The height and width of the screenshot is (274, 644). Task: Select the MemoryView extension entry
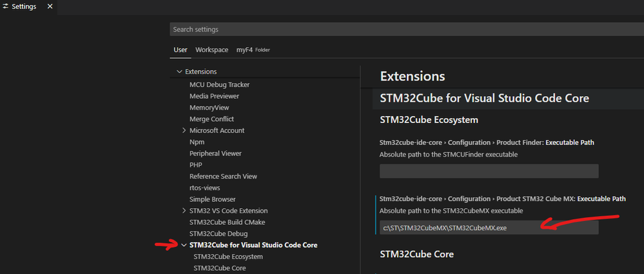209,108
